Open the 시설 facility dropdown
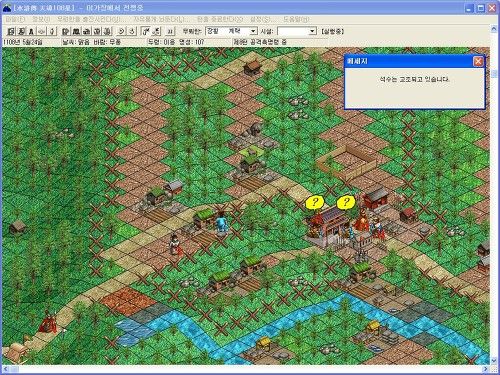 pos(312,31)
